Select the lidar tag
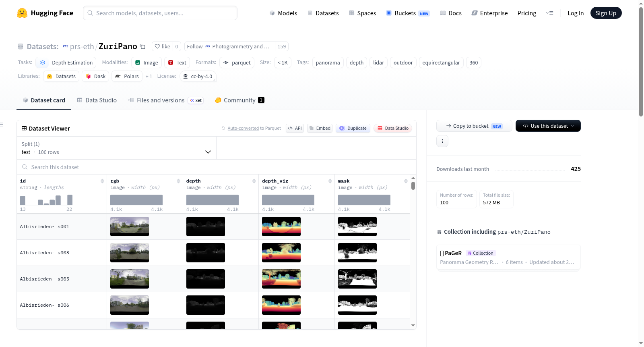Image resolution: width=644 pixels, height=347 pixels. click(378, 62)
